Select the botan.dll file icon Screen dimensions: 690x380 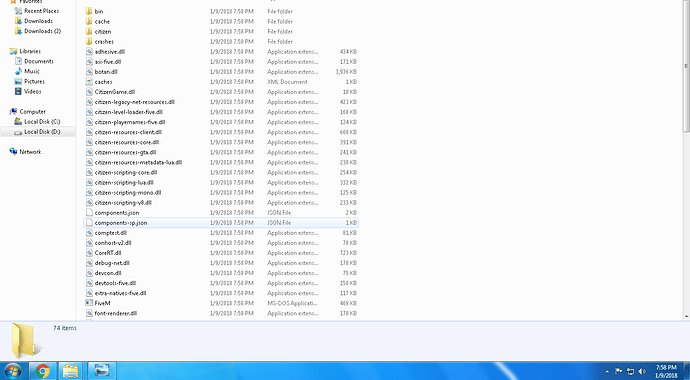pos(89,72)
